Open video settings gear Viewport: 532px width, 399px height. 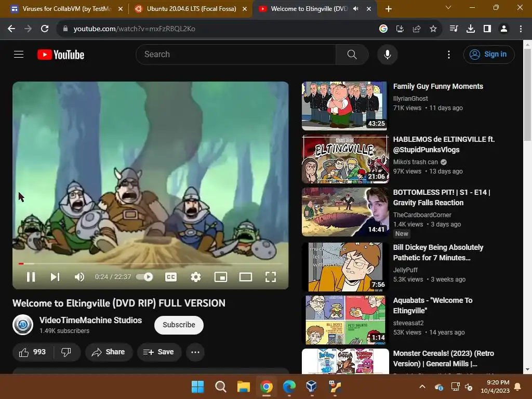(x=196, y=277)
